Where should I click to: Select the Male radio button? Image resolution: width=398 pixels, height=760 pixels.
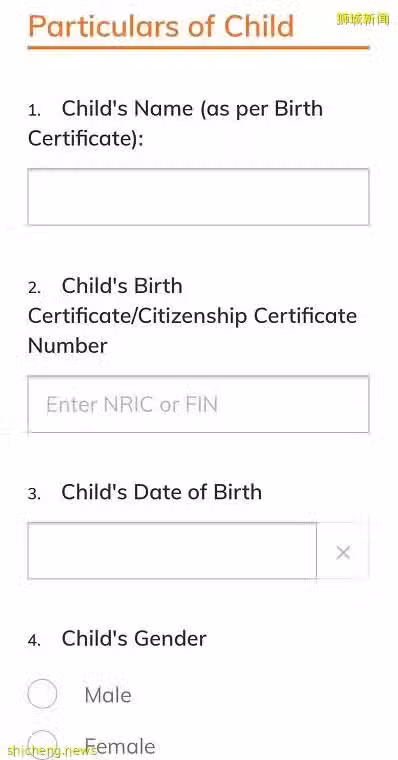click(42, 694)
